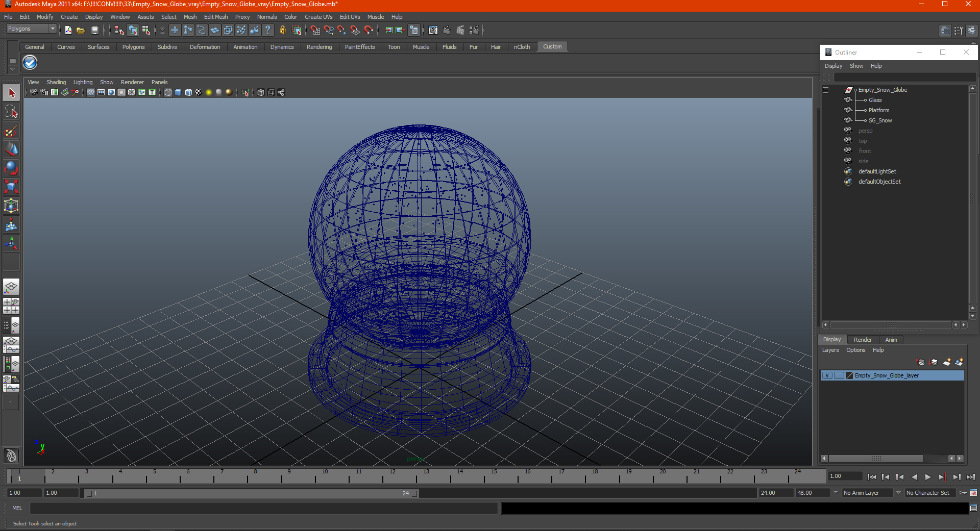The image size is (980, 531).
Task: Activate the Universal Manipulator tool
Action: (x=11, y=206)
